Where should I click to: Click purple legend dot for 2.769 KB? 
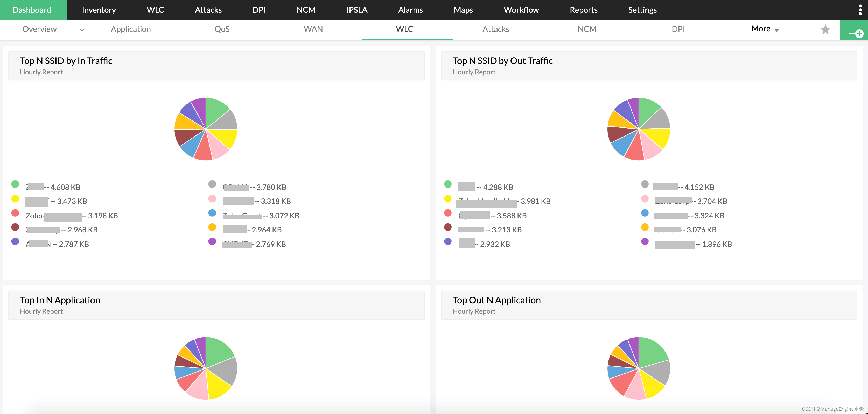(212, 241)
